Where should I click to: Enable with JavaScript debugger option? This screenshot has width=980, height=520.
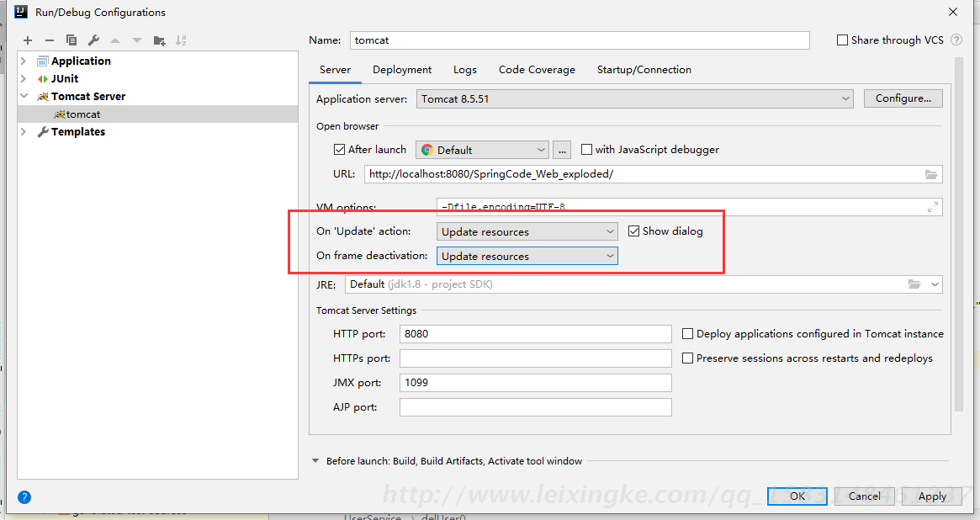(x=586, y=150)
